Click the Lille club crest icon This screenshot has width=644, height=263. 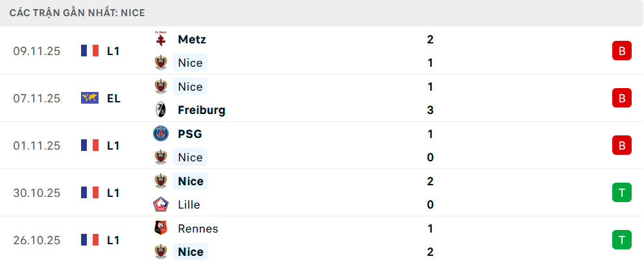[160, 205]
